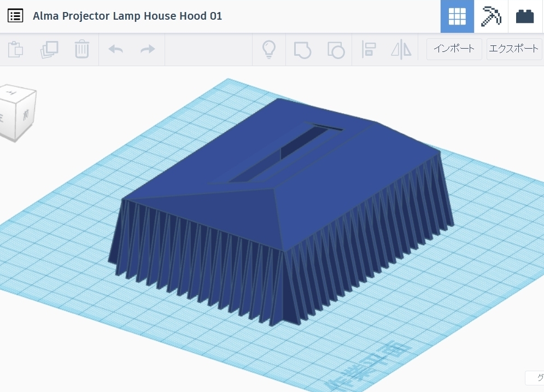Open the designs list icon at top left
This screenshot has width=544, height=392.
[15, 16]
